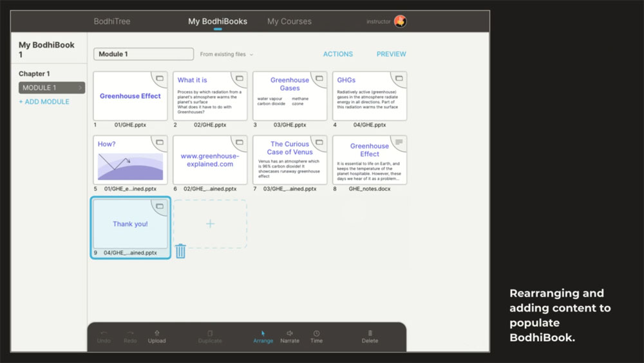Click the empty add-slide placeholder

[210, 224]
